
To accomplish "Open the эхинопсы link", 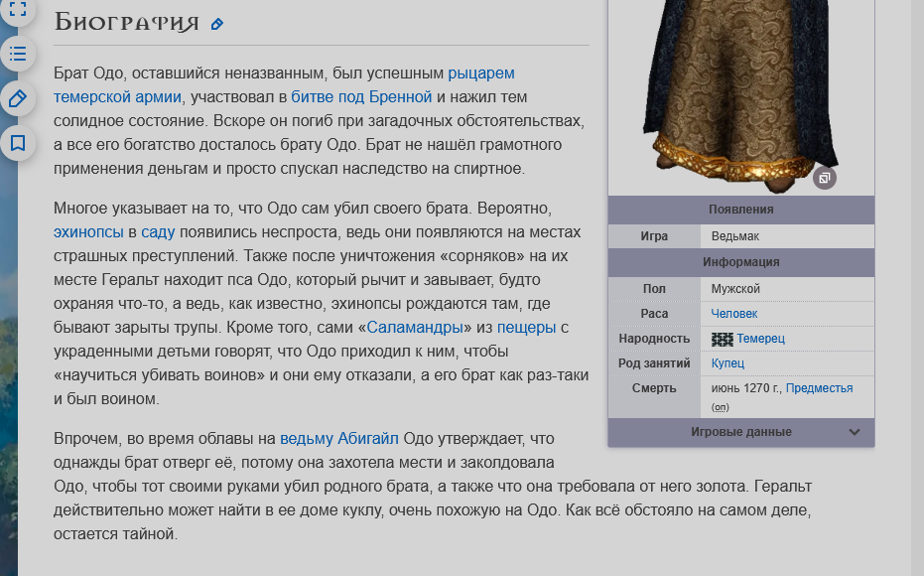I will tap(88, 232).
